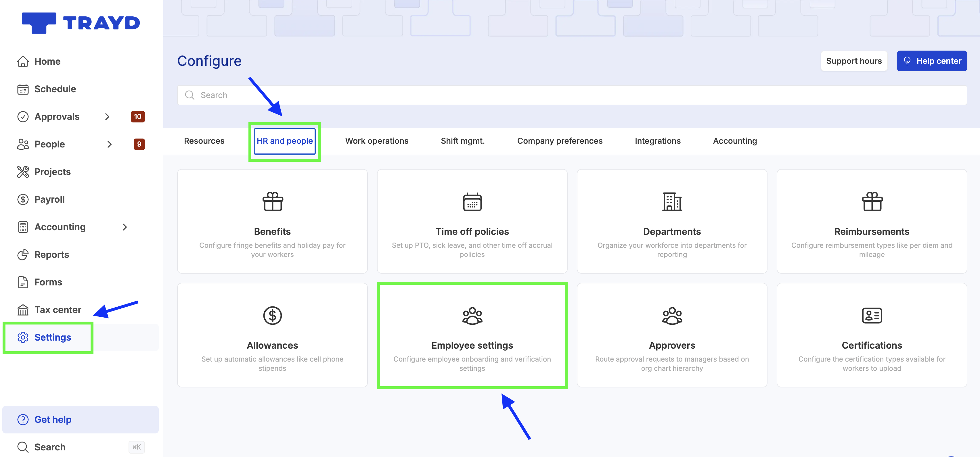Viewport: 980px width, 457px height.
Task: Open the Certifications card title
Action: click(x=872, y=345)
